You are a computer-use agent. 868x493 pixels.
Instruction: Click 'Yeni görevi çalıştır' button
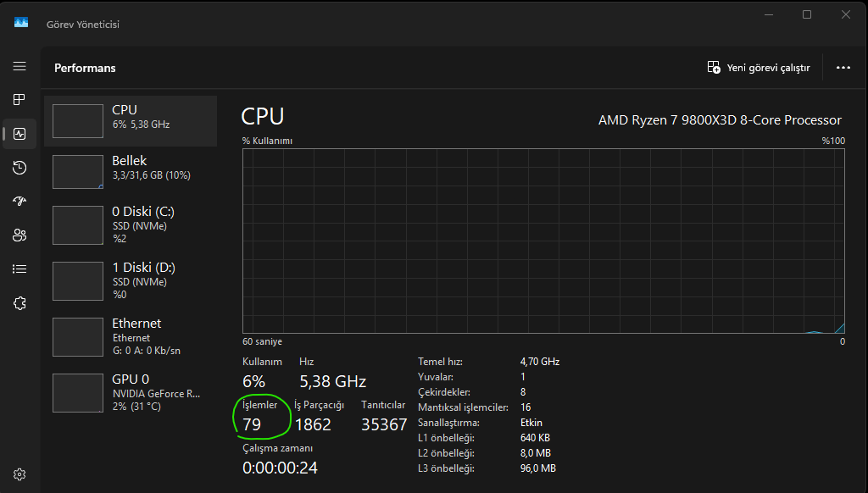pos(759,68)
